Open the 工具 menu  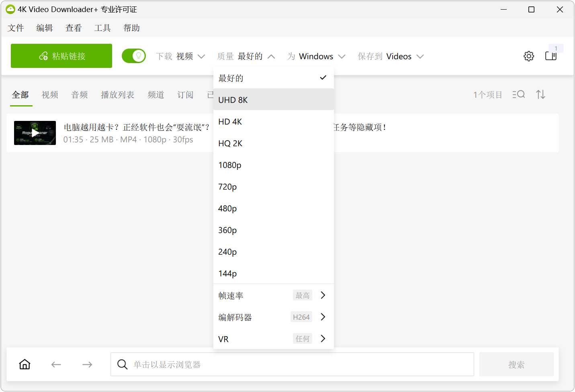click(x=102, y=28)
